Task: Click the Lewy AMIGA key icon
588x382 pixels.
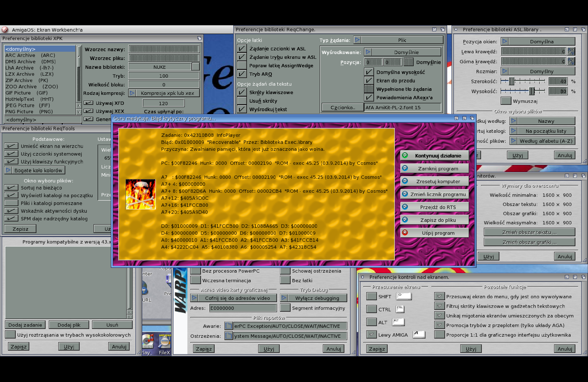Action: click(x=419, y=334)
